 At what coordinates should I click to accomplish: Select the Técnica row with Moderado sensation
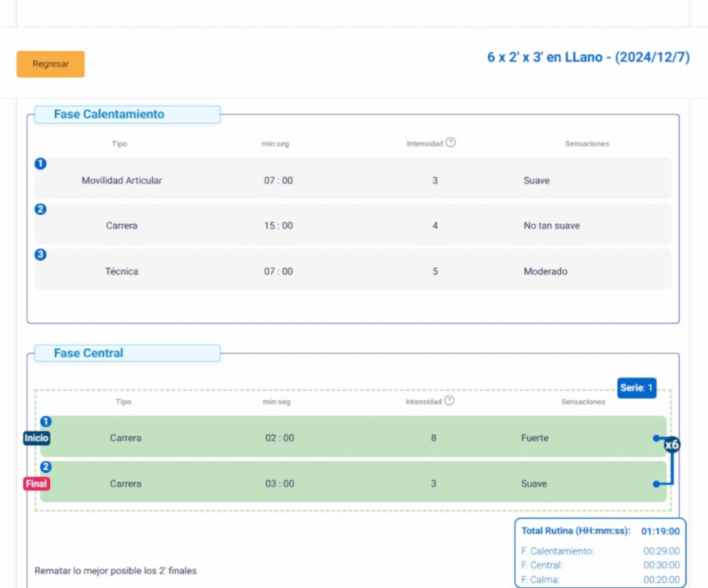coord(353,271)
